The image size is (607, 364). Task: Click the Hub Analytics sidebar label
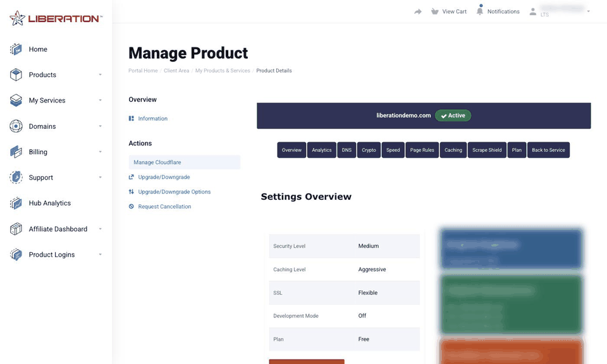pos(49,203)
